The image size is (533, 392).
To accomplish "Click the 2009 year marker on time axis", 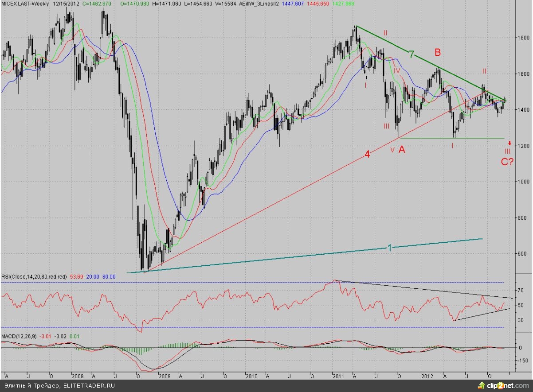I will [164, 376].
